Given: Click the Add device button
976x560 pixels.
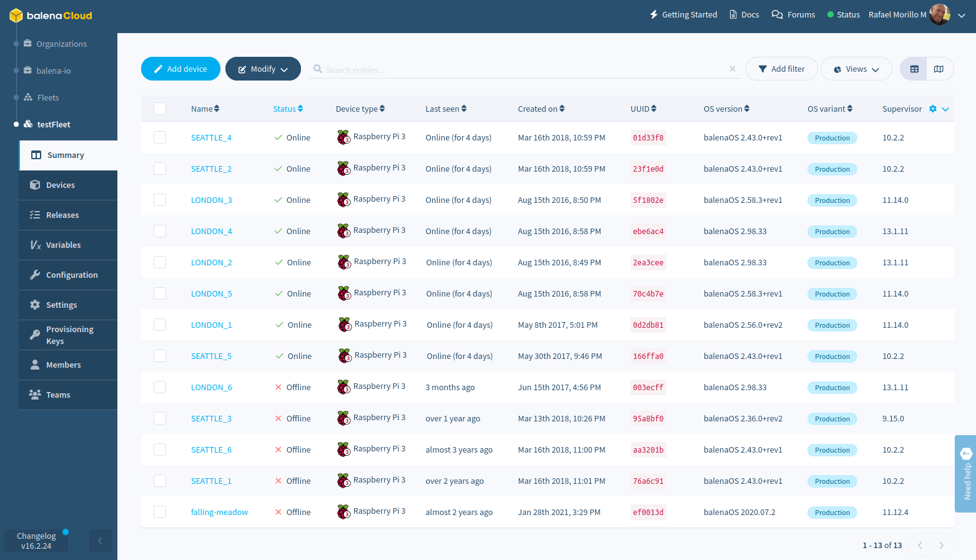Looking at the screenshot, I should coord(180,69).
